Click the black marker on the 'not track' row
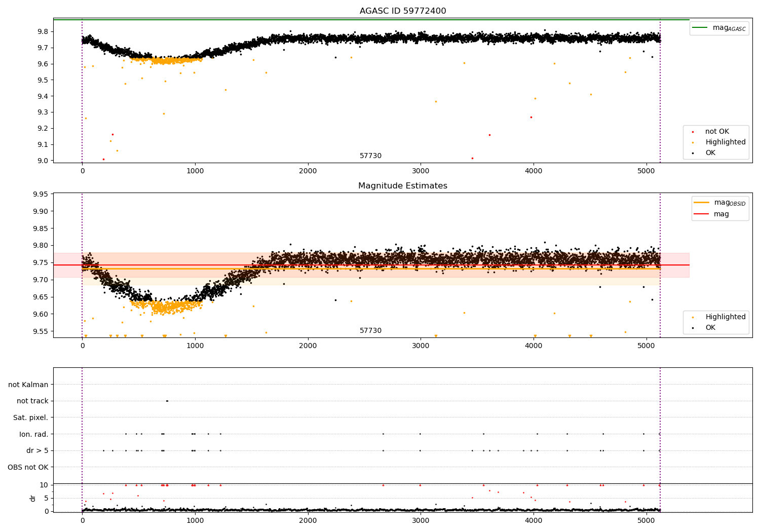The image size is (760, 532). (167, 401)
